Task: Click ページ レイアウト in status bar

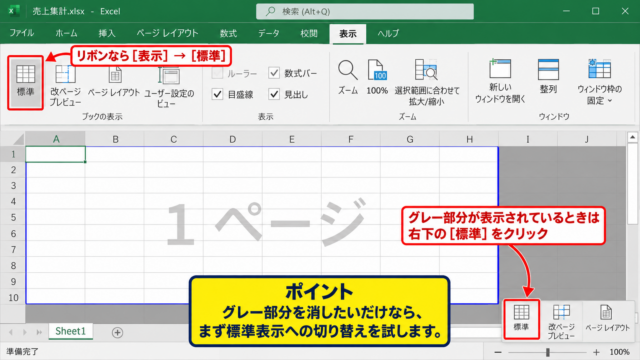Action: click(x=607, y=318)
